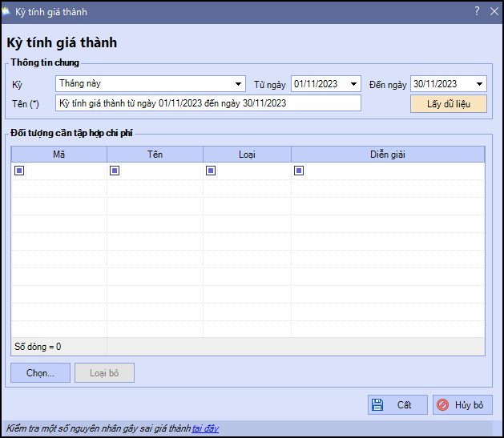This screenshot has width=504, height=438.
Task: Open the 'tại đây' link
Action: [205, 429]
